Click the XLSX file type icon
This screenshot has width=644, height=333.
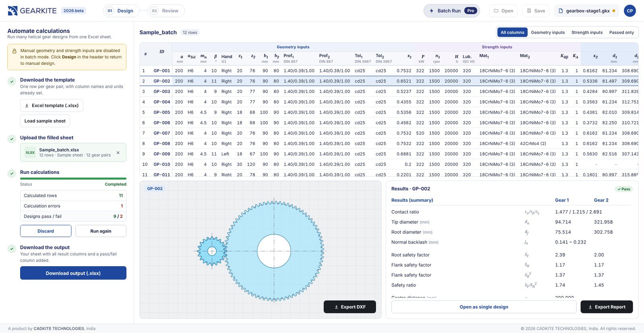click(x=30, y=153)
